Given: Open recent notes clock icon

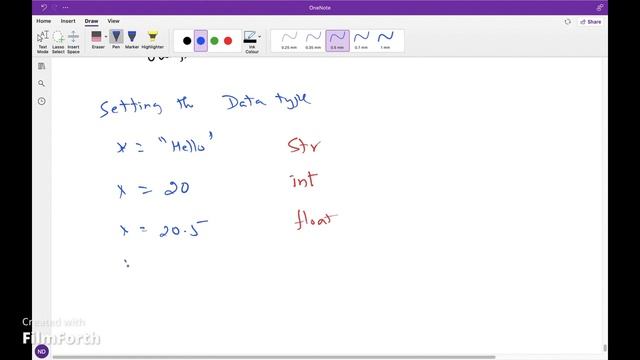Looking at the screenshot, I should pyautogui.click(x=42, y=101).
